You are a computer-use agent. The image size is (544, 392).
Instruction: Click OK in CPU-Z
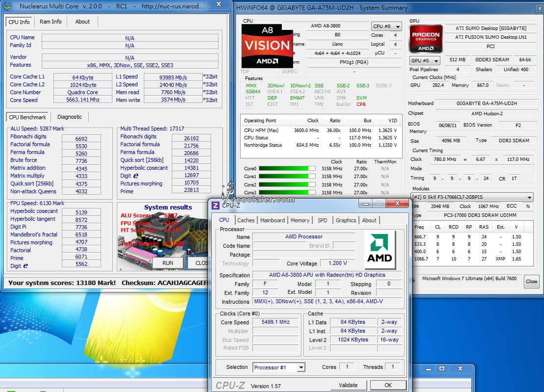(x=388, y=385)
